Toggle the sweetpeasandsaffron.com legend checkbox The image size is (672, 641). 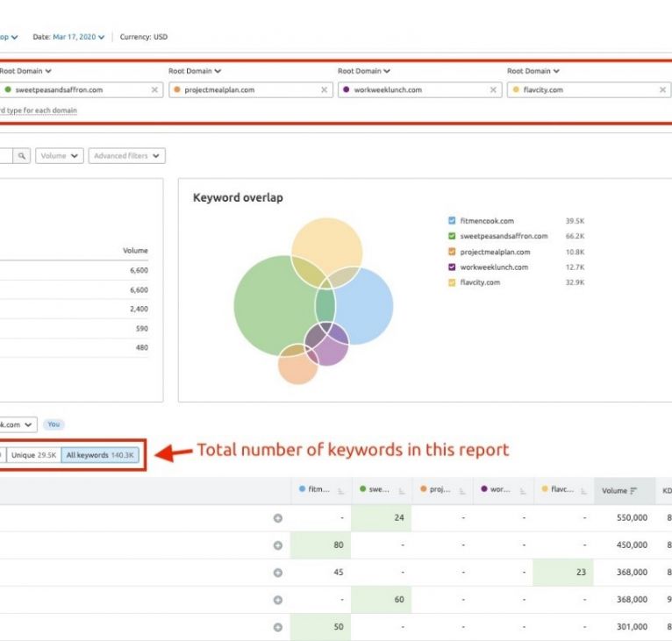tap(452, 236)
